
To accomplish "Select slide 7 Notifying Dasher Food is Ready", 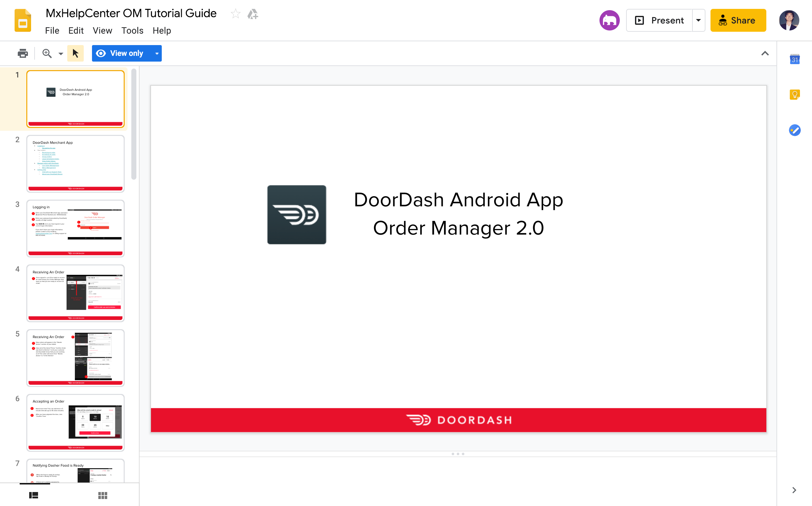I will 75,471.
